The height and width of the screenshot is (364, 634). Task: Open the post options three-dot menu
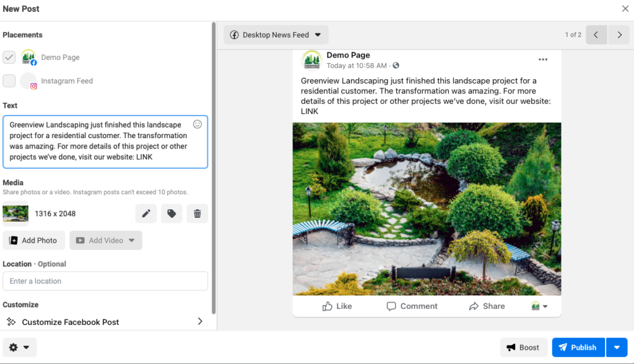point(543,59)
